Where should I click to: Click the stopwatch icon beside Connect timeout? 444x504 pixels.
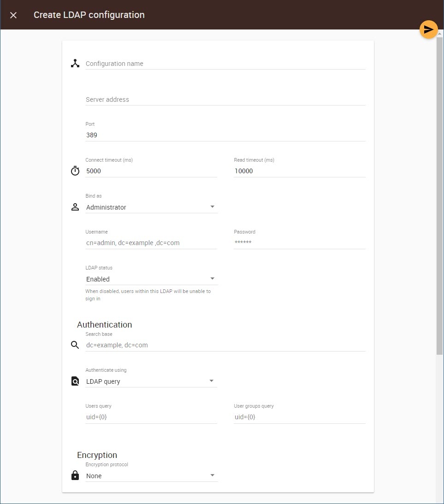tap(75, 171)
